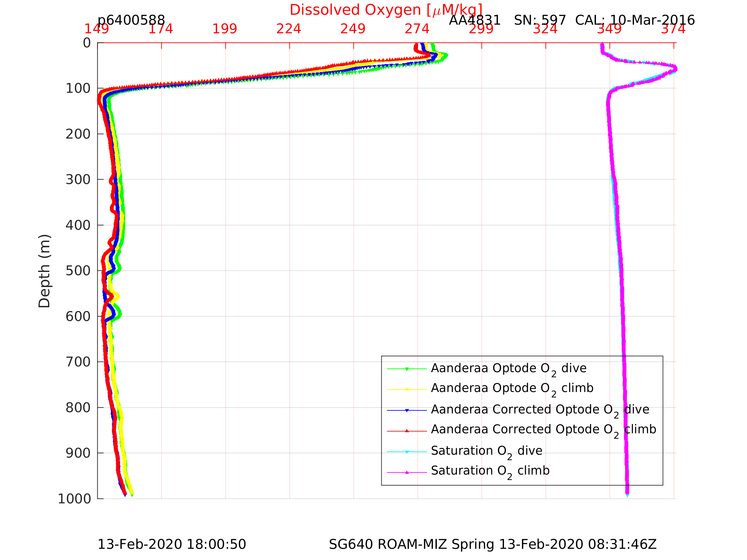The width and height of the screenshot is (747, 560).
Task: Click the depth tick label 200
Action: coord(78,134)
